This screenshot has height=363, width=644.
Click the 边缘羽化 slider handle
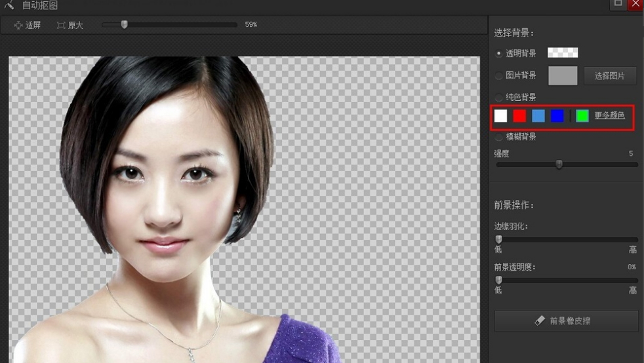pyautogui.click(x=498, y=239)
